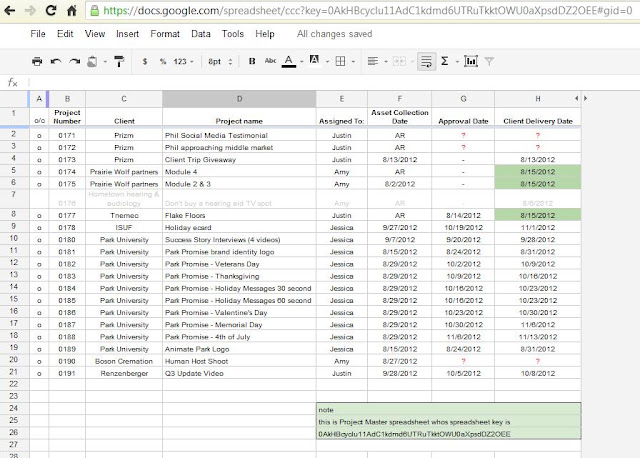This screenshot has height=458, width=640.
Task: Open the Edit menu
Action: tap(65, 34)
